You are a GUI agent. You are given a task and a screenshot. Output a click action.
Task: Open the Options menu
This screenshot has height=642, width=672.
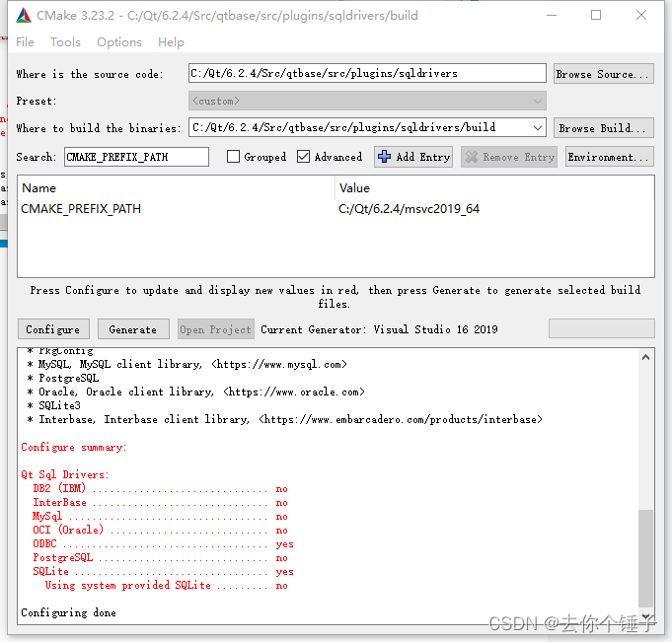119,42
